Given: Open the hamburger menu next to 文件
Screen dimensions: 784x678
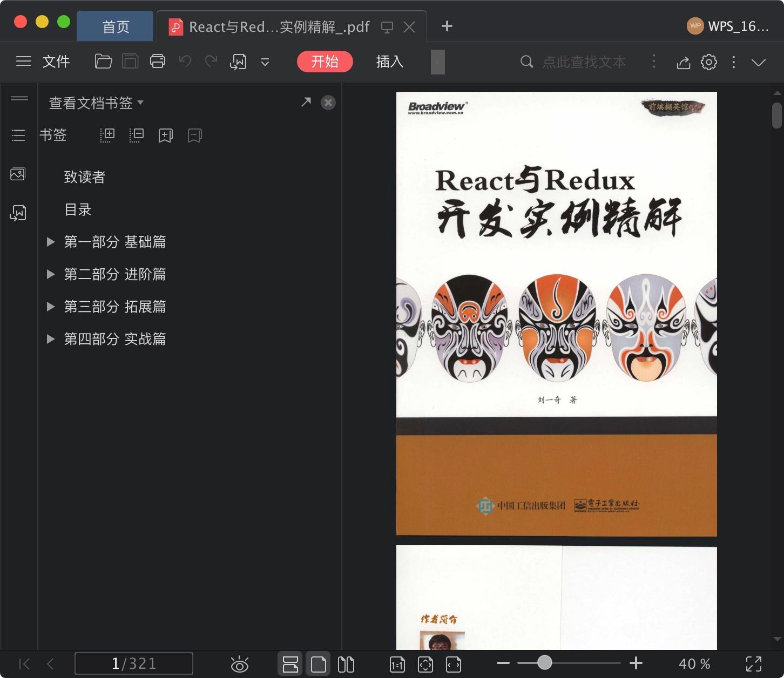Looking at the screenshot, I should click(24, 62).
